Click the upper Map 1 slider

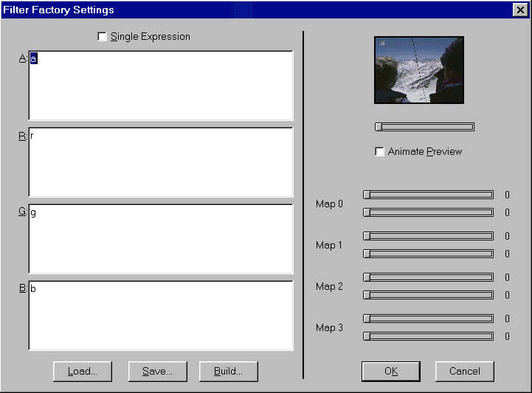pyautogui.click(x=428, y=236)
